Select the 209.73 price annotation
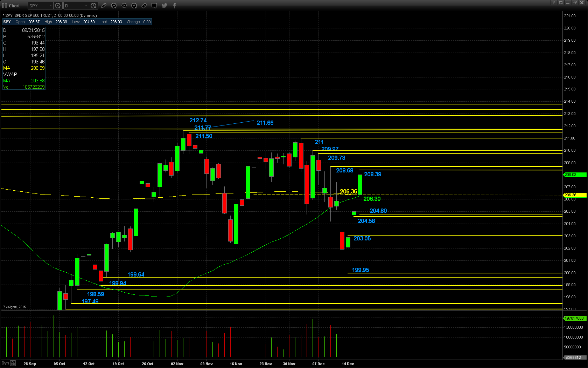The image size is (588, 368). pyautogui.click(x=336, y=158)
